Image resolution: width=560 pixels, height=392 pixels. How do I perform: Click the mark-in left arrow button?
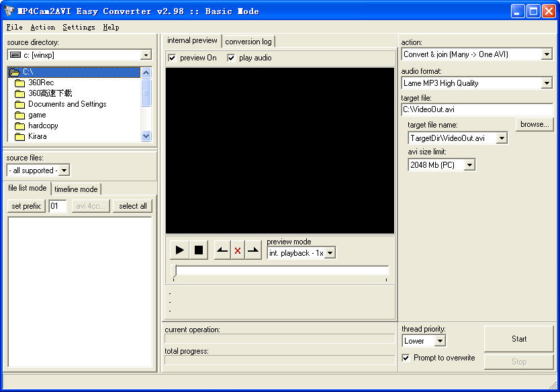pos(222,250)
